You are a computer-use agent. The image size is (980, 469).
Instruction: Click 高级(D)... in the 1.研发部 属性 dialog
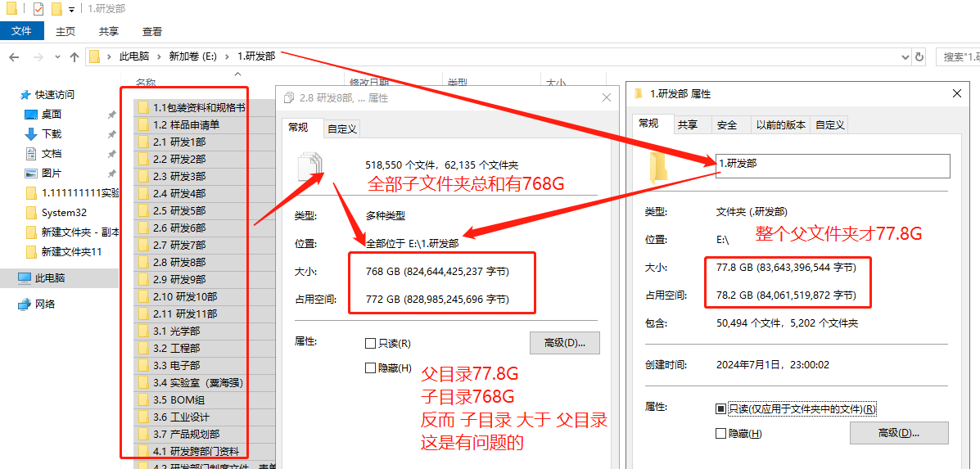pos(899,433)
